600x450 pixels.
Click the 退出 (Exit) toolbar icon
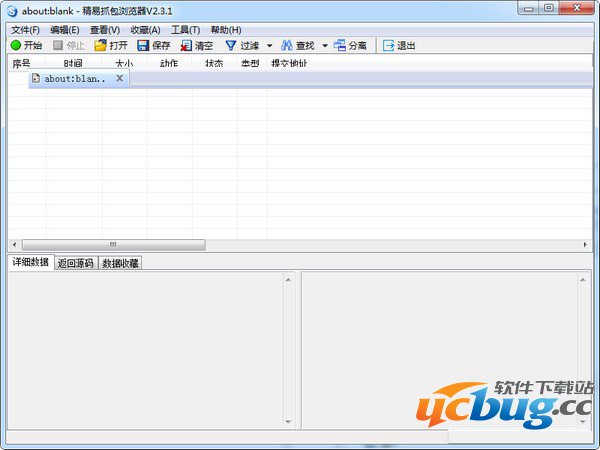coord(389,46)
